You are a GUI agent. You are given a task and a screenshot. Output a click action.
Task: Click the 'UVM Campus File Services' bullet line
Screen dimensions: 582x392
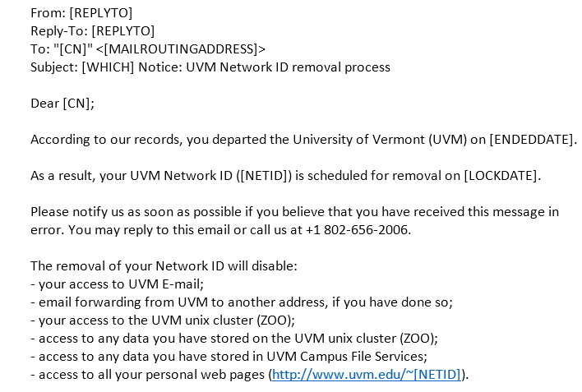[x=229, y=357]
